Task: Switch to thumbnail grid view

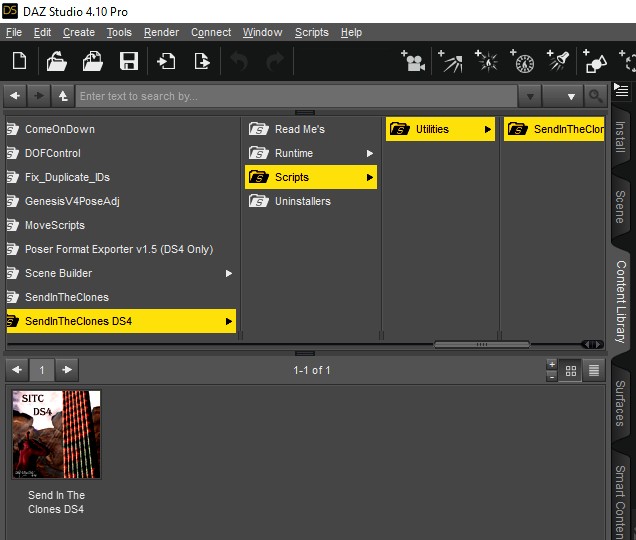Action: point(571,370)
